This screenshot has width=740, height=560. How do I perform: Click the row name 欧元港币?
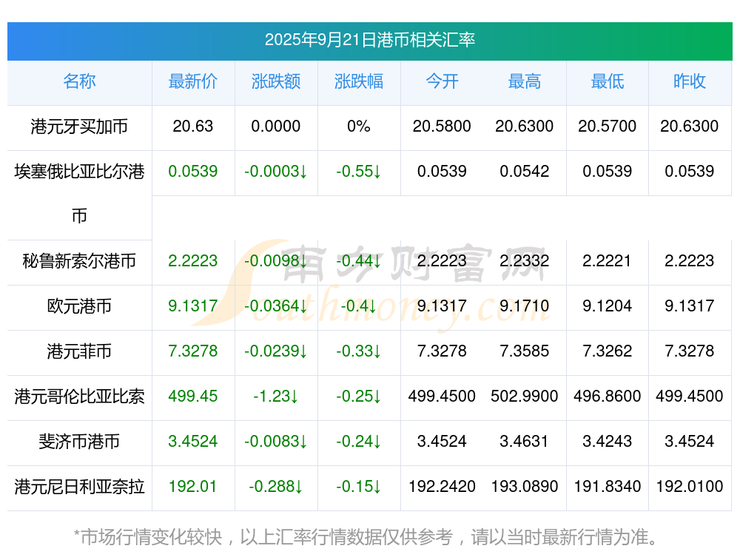click(79, 306)
